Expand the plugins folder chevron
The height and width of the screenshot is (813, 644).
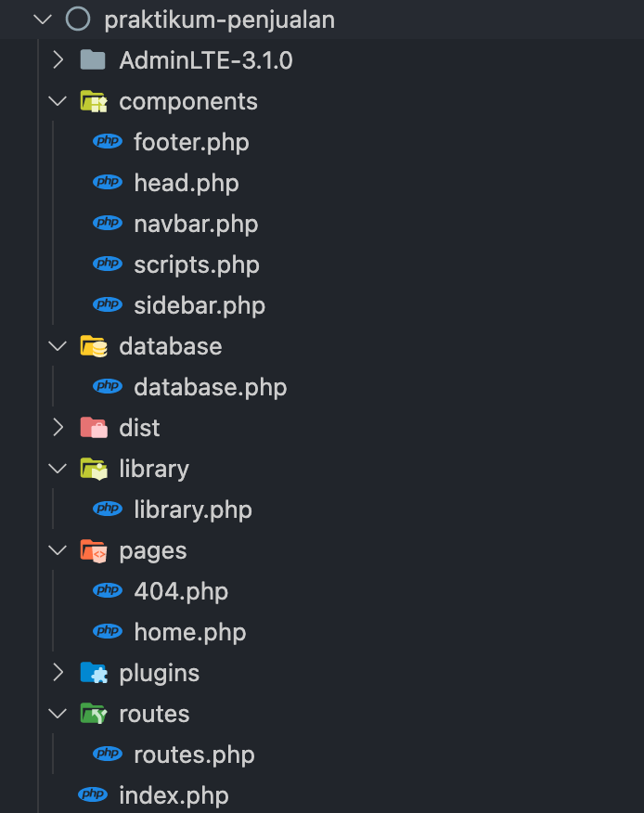(58, 673)
